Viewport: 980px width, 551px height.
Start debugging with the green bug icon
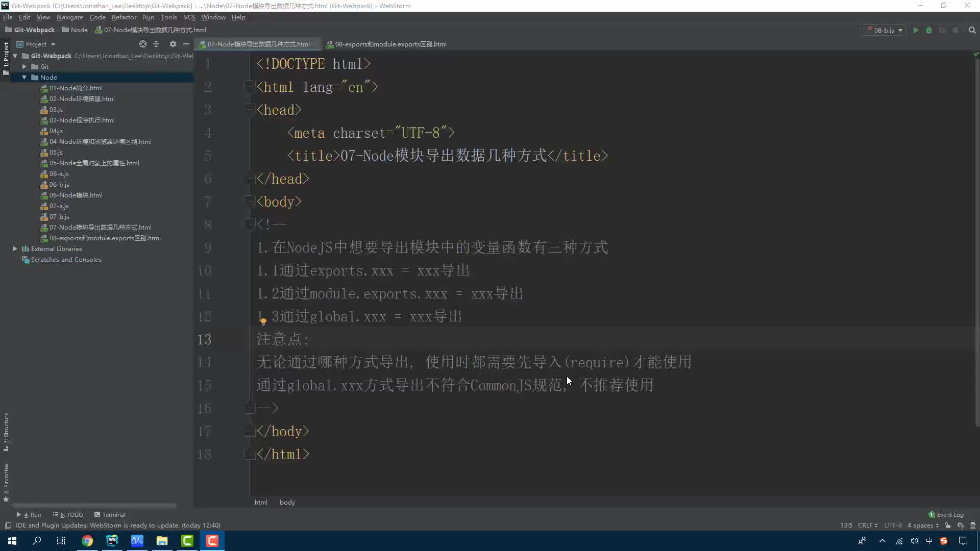click(x=929, y=30)
